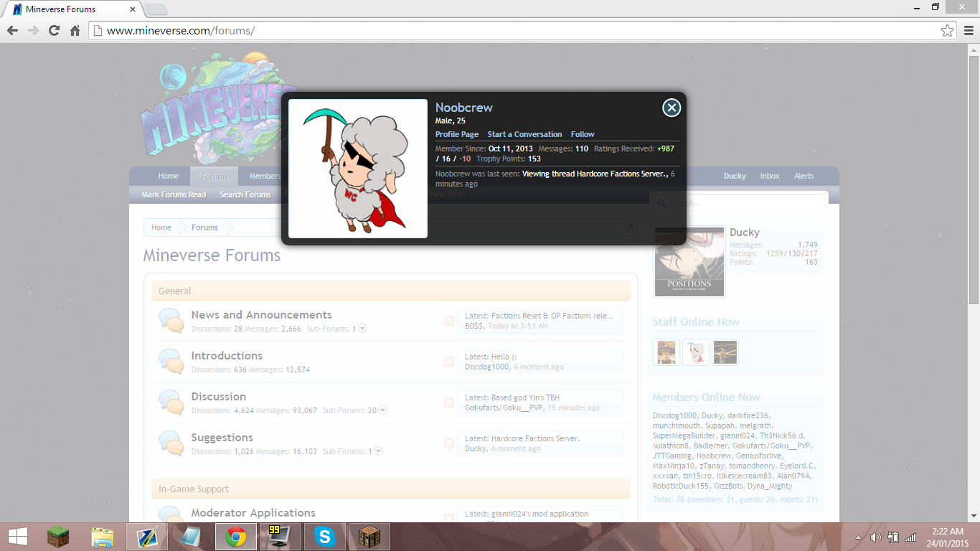
Task: Open the Inbox in navbar
Action: 770,176
